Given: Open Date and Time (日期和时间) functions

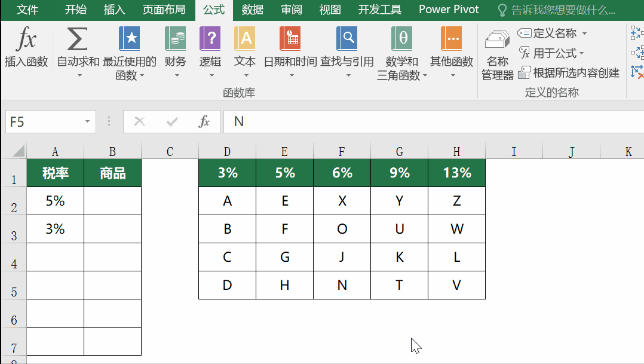Looking at the screenshot, I should point(290,51).
